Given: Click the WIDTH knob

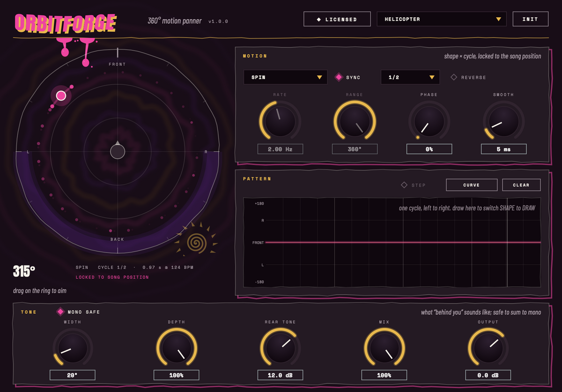Looking at the screenshot, I should 73,348.
